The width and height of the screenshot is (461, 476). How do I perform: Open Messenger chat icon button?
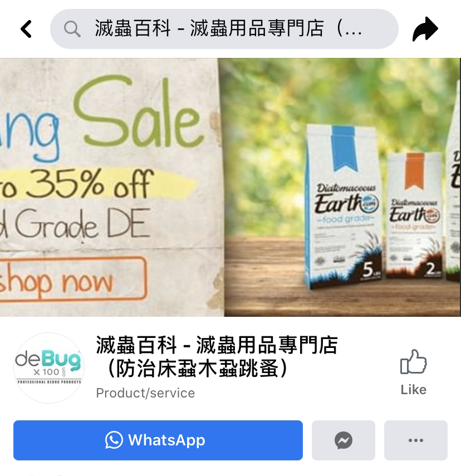click(344, 440)
